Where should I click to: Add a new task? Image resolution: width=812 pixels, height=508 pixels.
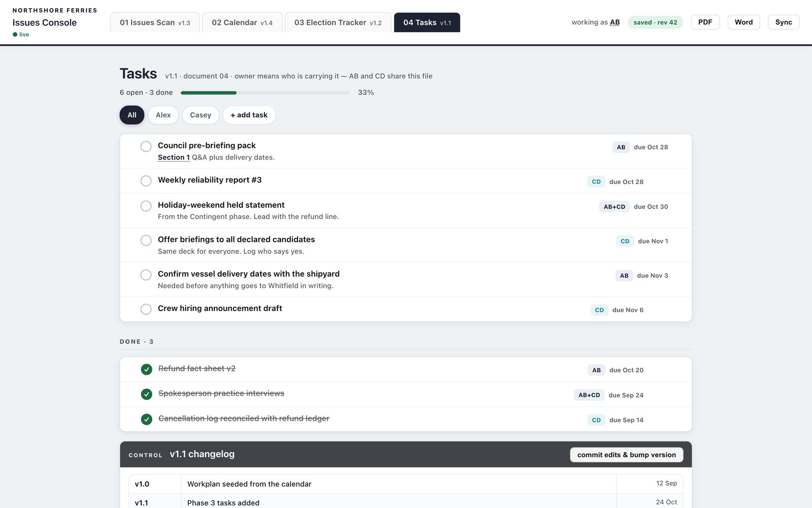(249, 115)
